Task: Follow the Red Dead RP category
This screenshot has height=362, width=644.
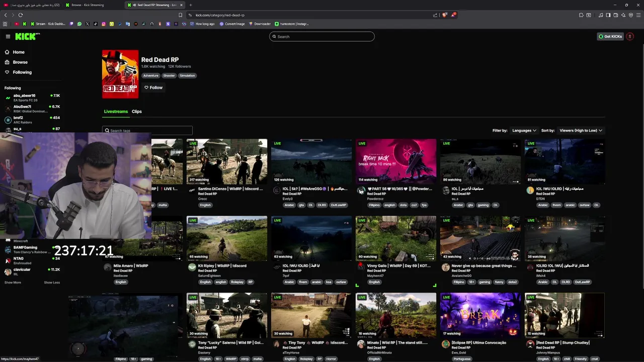Action: point(153,87)
